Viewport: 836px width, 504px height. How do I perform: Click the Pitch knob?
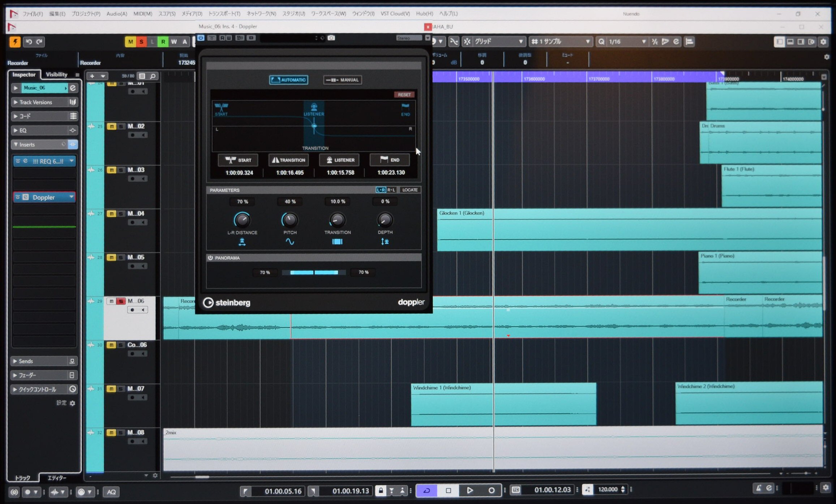290,219
